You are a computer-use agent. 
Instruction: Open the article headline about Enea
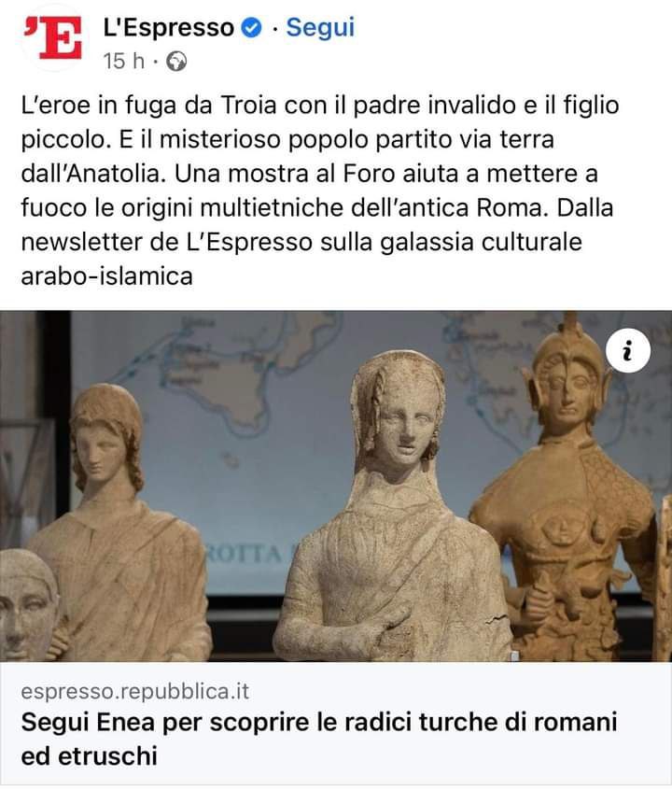pos(319,739)
